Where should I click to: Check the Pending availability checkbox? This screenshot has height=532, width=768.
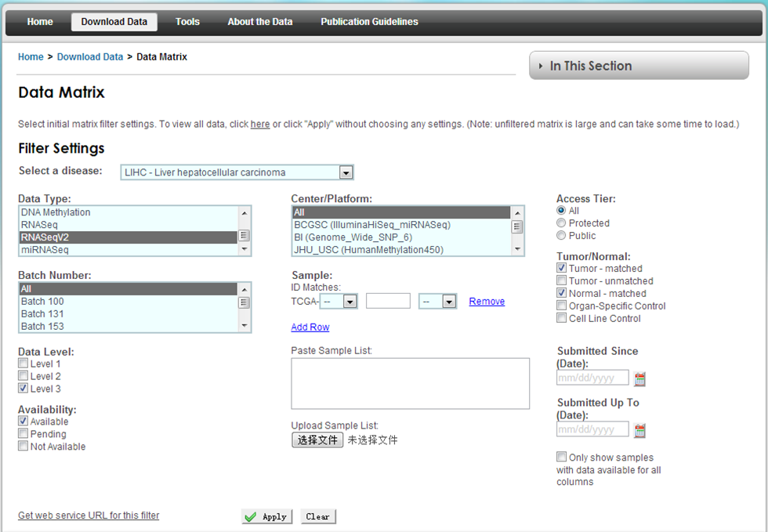pyautogui.click(x=24, y=433)
